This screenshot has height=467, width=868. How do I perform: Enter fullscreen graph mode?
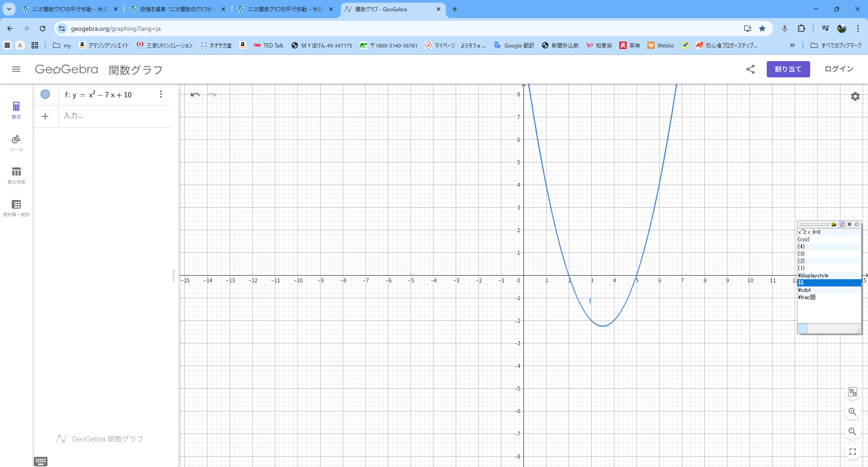click(852, 452)
